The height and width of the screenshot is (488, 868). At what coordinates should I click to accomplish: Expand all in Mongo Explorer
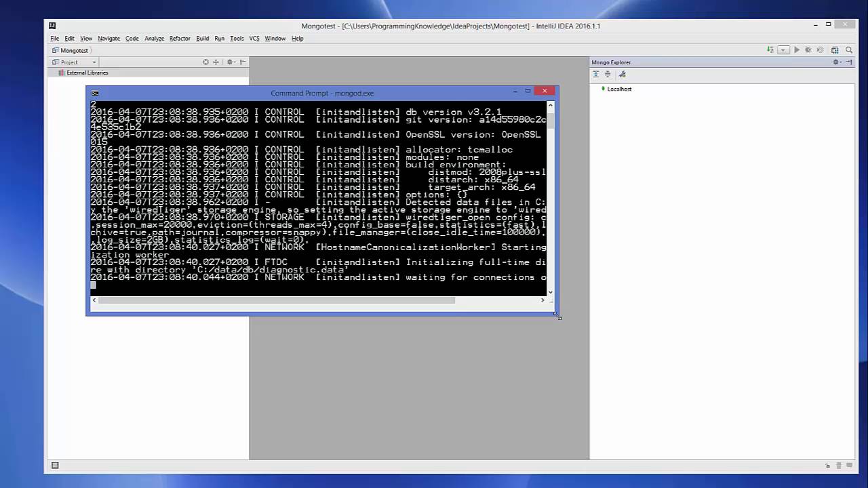click(x=596, y=75)
